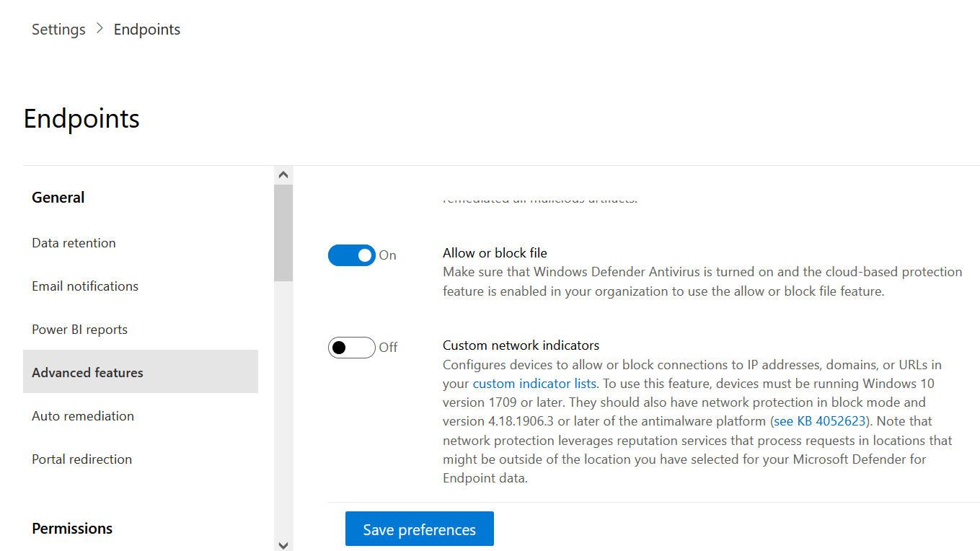This screenshot has width=980, height=551.
Task: Enable Custom network indicators toggle
Action: point(352,348)
